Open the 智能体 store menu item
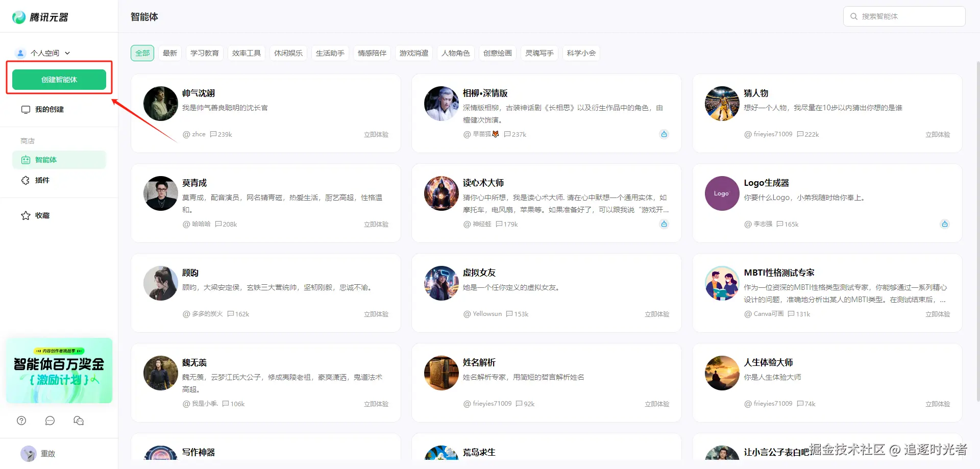Screen dimensions: 980x469 pyautogui.click(x=59, y=160)
